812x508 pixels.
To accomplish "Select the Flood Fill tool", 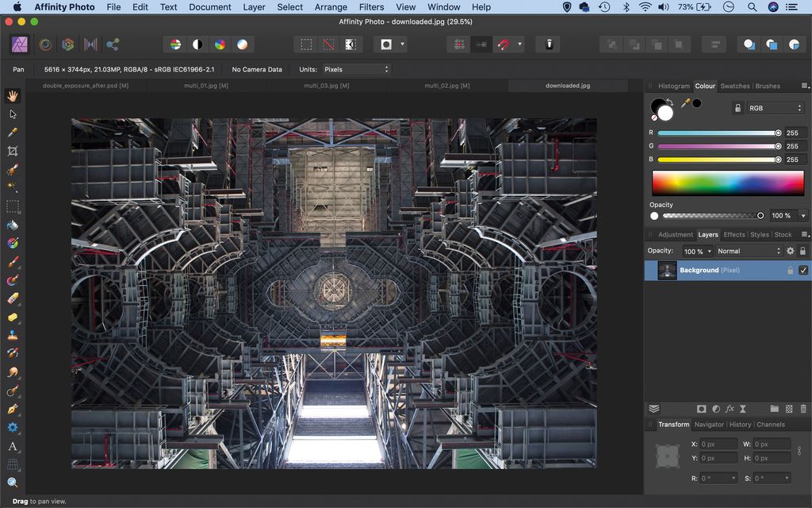I will pos(13,225).
